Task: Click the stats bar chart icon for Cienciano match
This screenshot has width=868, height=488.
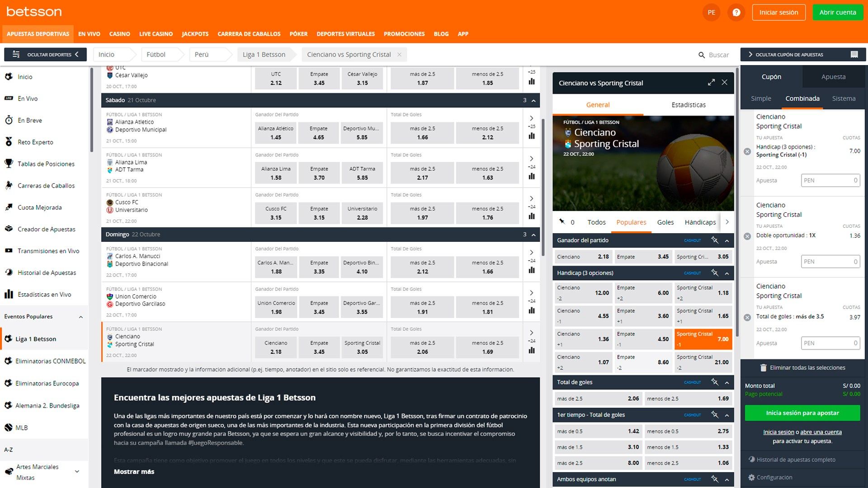Action: [x=533, y=351]
